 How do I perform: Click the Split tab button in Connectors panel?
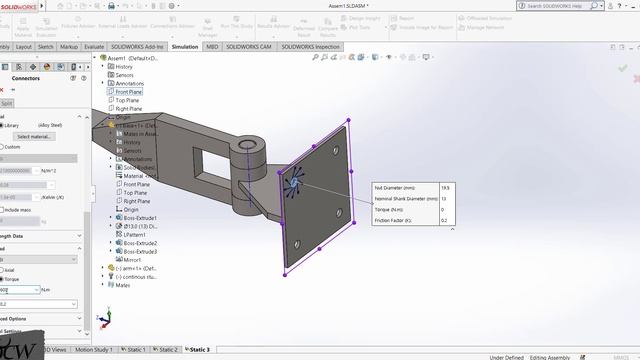(7, 103)
